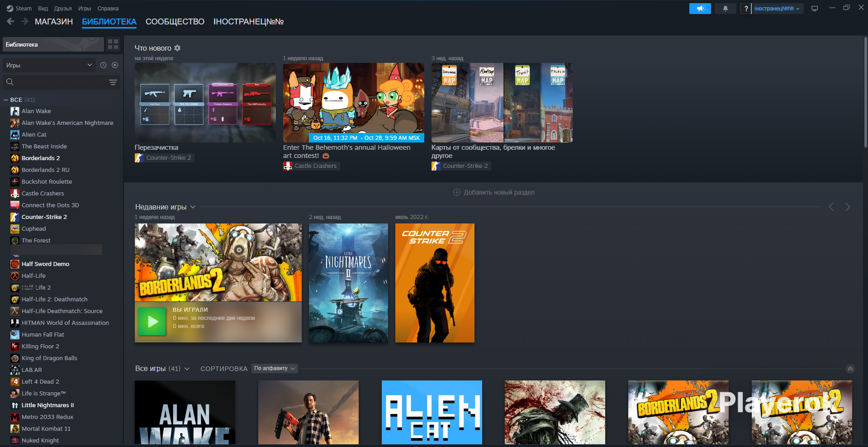Go to the БИБЛИОТЕКА tab

(x=109, y=22)
